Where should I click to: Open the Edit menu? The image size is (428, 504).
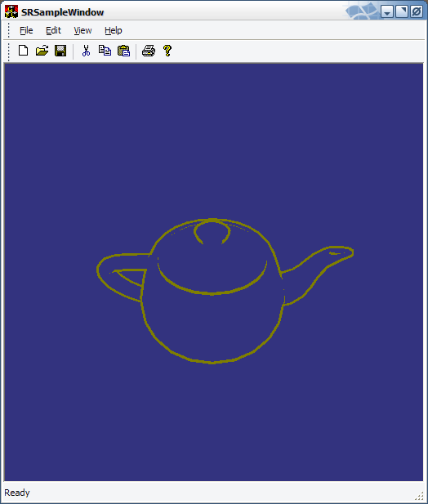tap(53, 30)
